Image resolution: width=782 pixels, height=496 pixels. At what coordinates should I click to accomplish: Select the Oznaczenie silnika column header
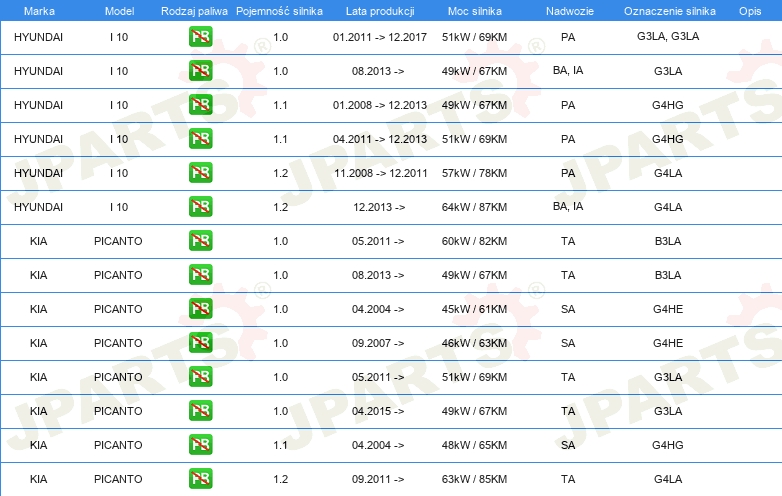point(667,10)
